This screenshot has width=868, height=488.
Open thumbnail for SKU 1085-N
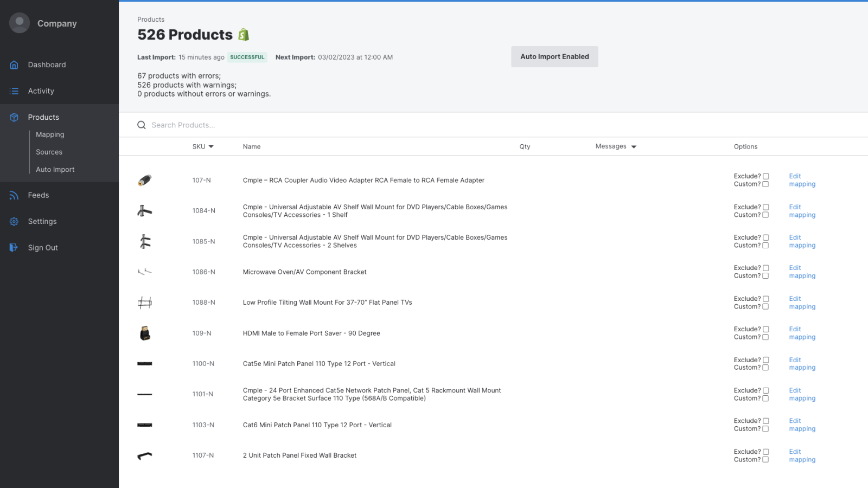tap(145, 241)
